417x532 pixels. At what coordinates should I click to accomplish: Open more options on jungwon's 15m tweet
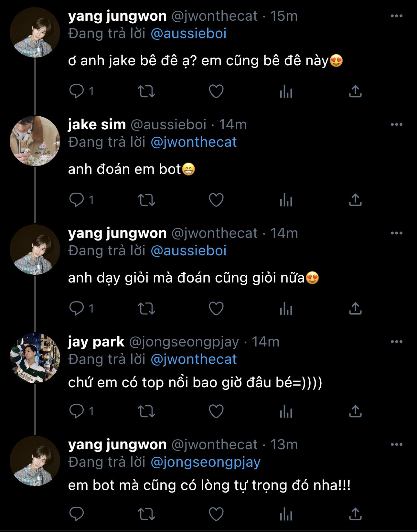tap(396, 16)
